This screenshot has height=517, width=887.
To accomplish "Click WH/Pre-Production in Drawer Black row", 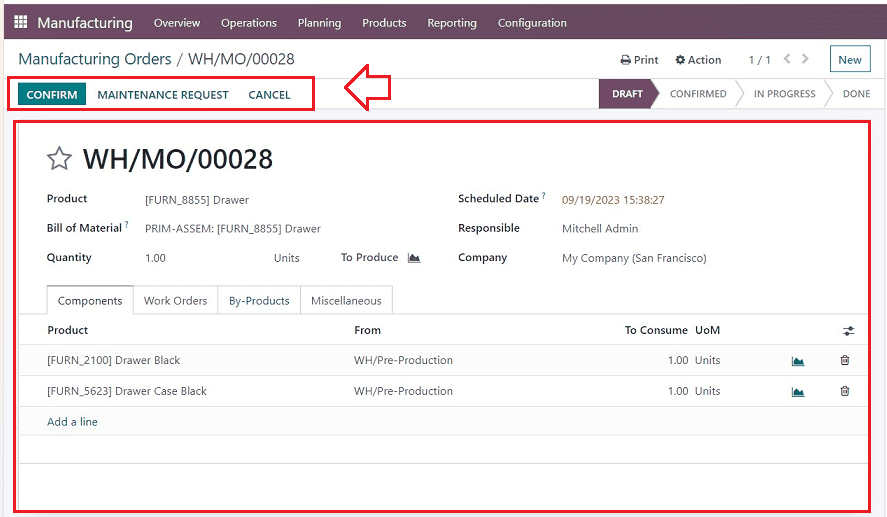I will coord(403,360).
